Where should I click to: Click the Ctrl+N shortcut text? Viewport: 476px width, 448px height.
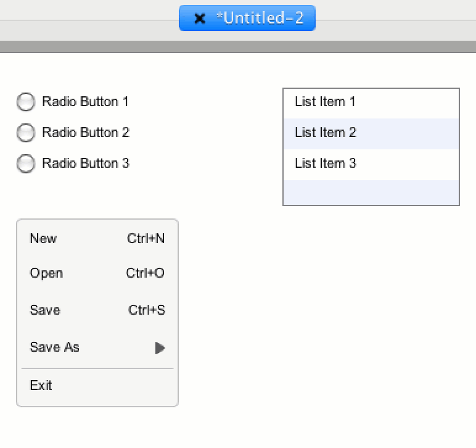point(146,239)
